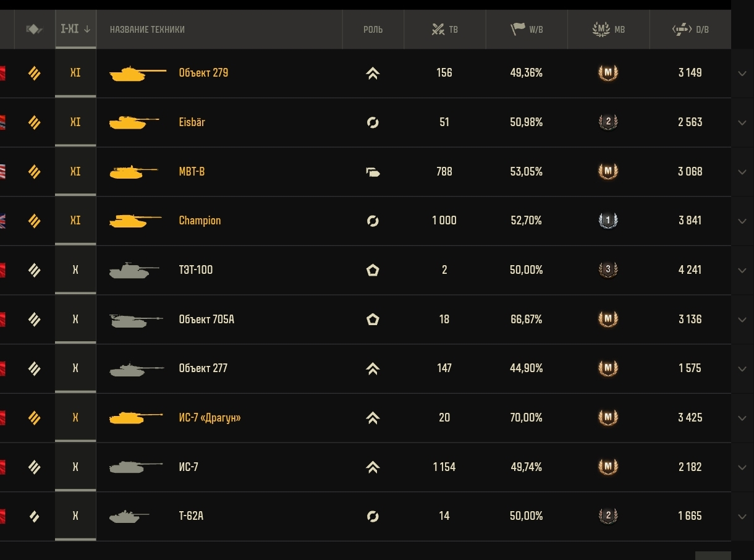This screenshot has width=754, height=560.
Task: Expand the Champion row details
Action: (742, 221)
